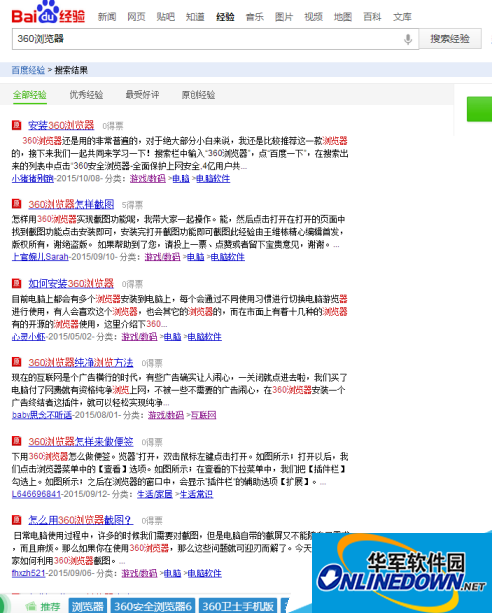Open result titled 360浏览器怎样来做便签
Image resolution: width=492 pixels, height=613 pixels.
[81, 441]
